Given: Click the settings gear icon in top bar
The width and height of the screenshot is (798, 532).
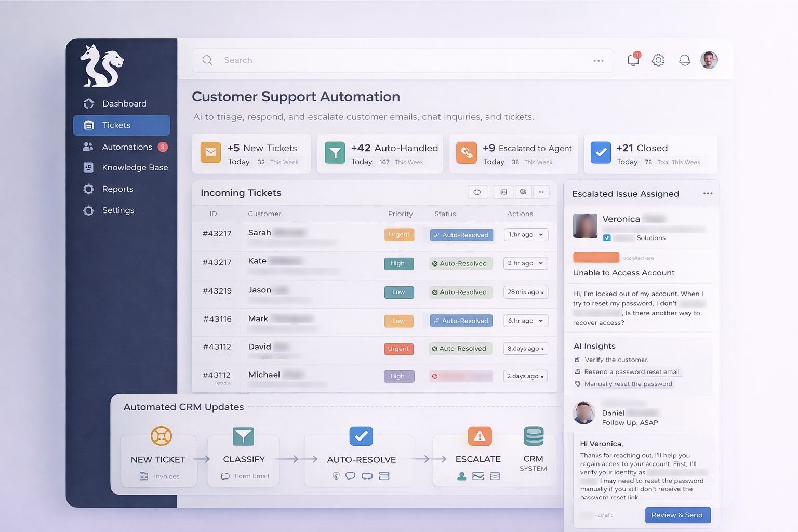Looking at the screenshot, I should point(658,60).
